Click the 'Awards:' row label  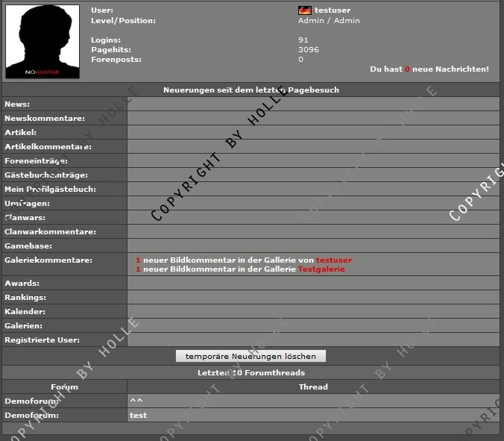tap(22, 283)
